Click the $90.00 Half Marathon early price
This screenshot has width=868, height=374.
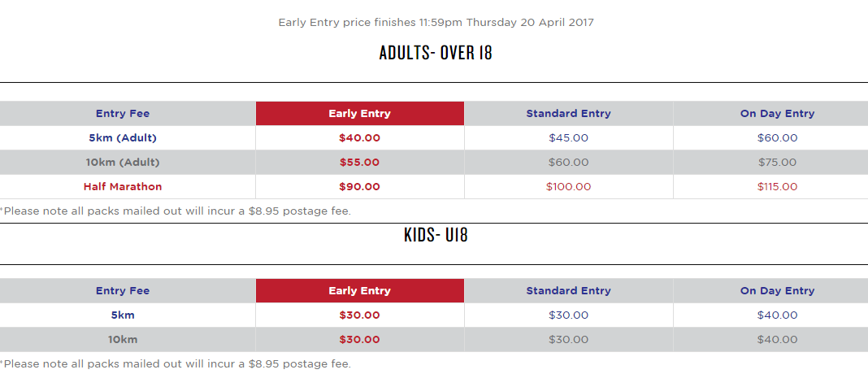tap(360, 187)
